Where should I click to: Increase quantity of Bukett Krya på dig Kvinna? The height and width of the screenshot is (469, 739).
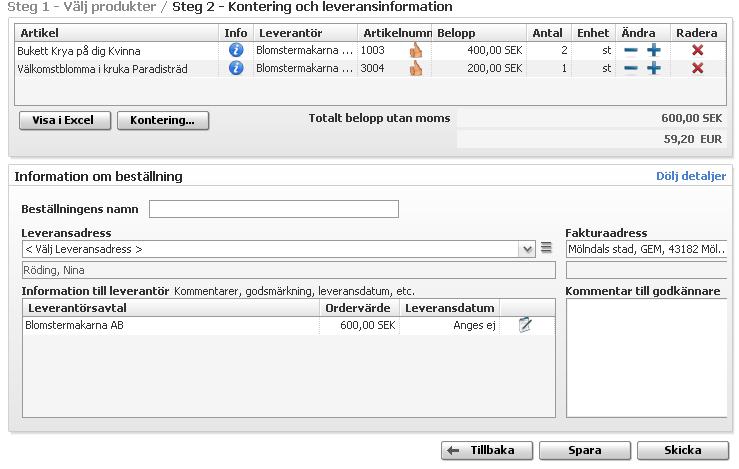(x=653, y=50)
